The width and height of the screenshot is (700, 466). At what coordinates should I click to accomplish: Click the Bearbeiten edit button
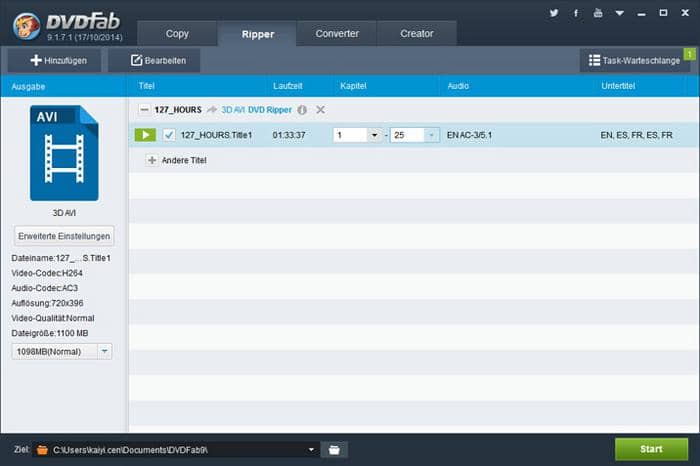tap(154, 60)
